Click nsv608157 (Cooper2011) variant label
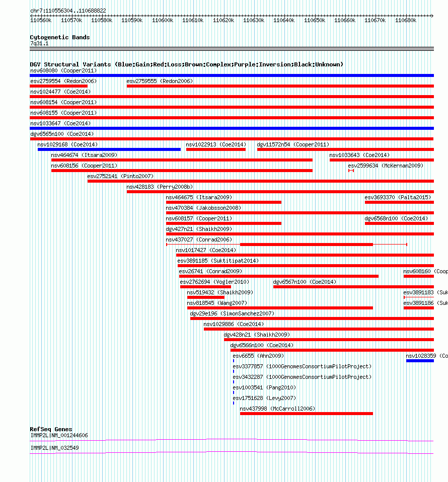448x482 pixels. click(x=199, y=218)
